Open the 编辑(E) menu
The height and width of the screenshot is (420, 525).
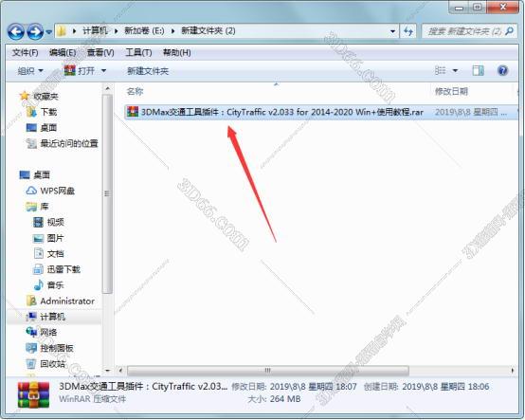63,52
